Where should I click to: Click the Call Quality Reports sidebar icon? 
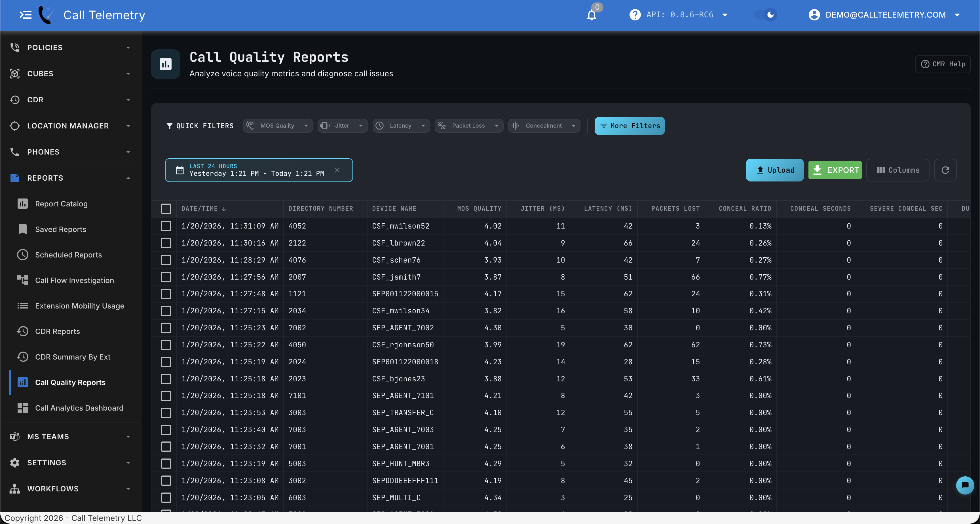[22, 382]
